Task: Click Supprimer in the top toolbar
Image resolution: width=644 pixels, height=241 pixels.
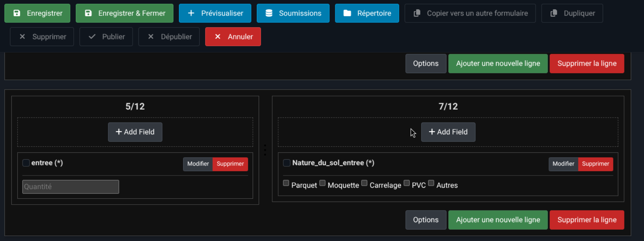Action: click(42, 37)
